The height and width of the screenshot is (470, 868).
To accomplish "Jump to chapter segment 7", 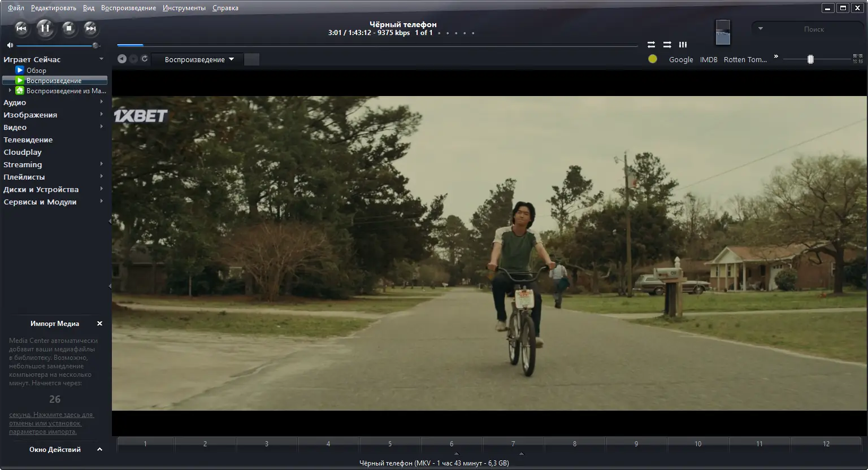I will pyautogui.click(x=513, y=444).
